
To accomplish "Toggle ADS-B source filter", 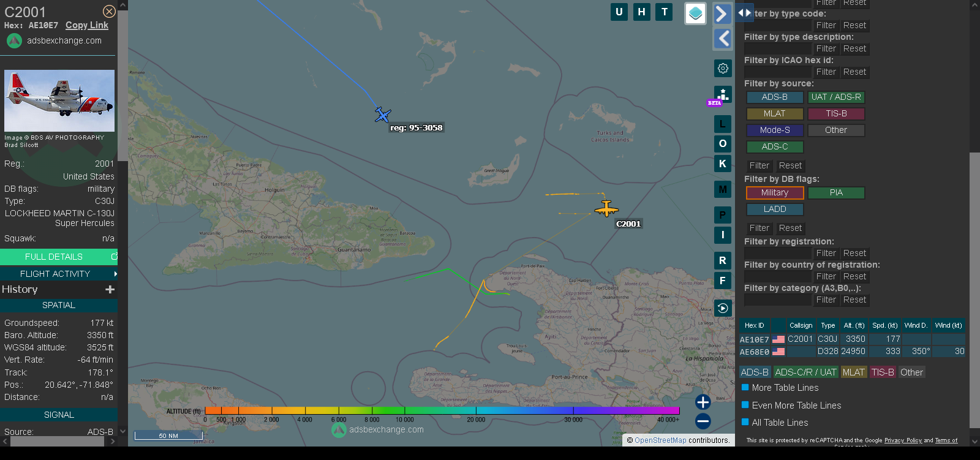I will coord(775,97).
